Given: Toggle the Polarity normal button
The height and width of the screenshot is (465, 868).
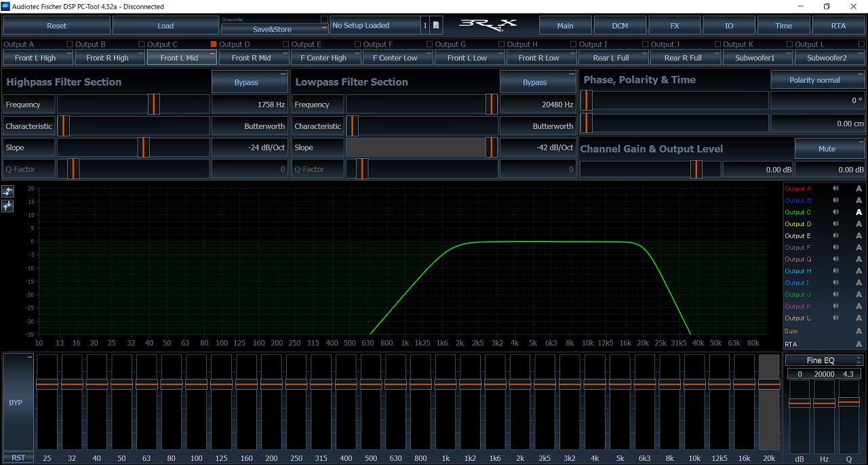Looking at the screenshot, I should [818, 80].
